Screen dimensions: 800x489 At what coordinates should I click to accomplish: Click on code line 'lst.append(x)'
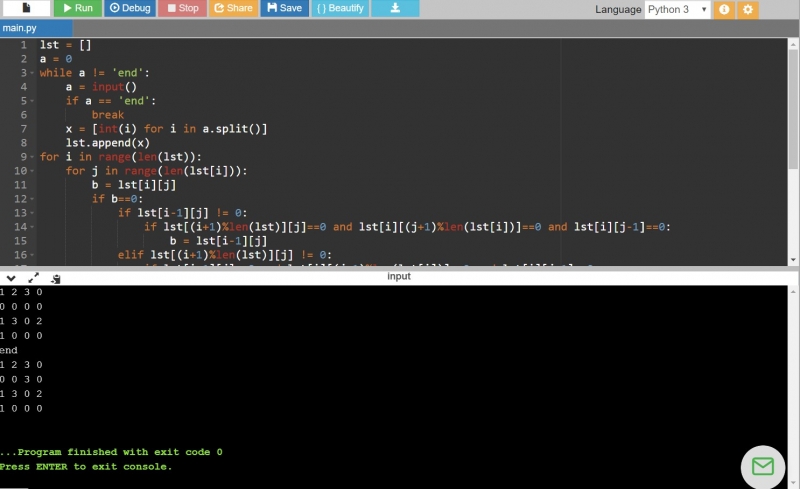(108, 143)
